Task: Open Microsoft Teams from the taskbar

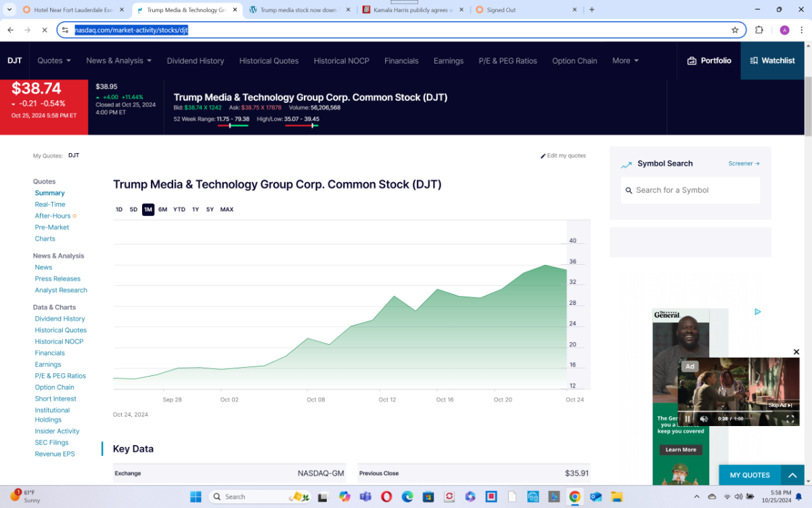Action: tap(365, 496)
